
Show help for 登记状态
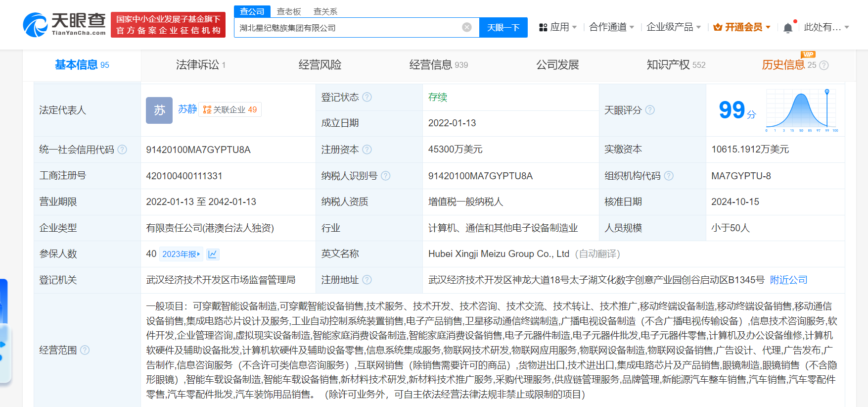click(367, 97)
